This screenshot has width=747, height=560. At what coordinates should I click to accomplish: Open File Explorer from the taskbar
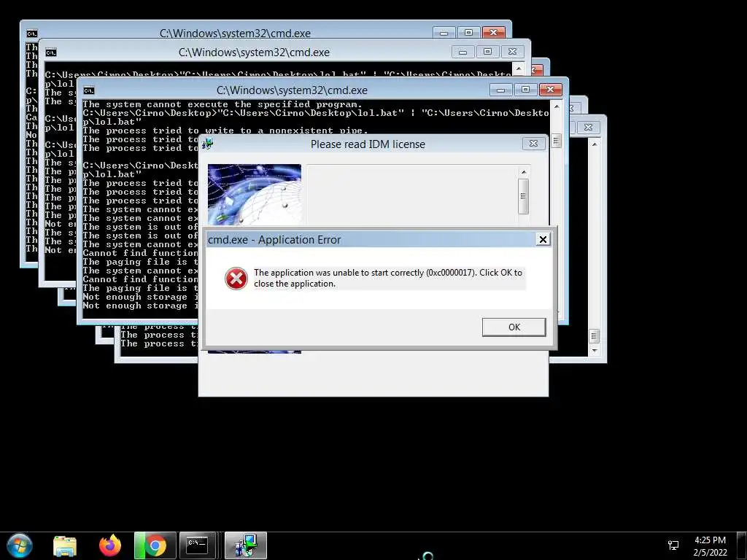point(65,545)
